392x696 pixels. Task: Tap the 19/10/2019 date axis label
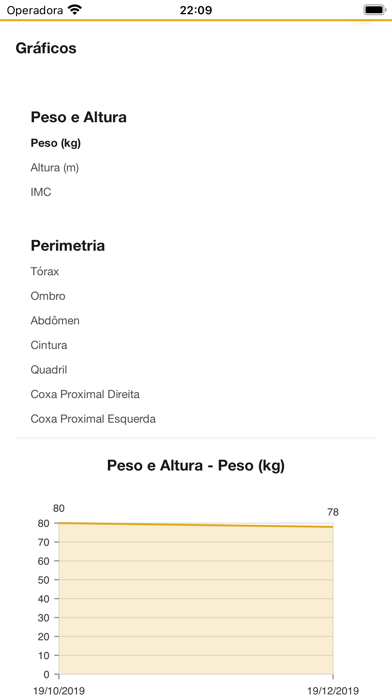point(59,690)
